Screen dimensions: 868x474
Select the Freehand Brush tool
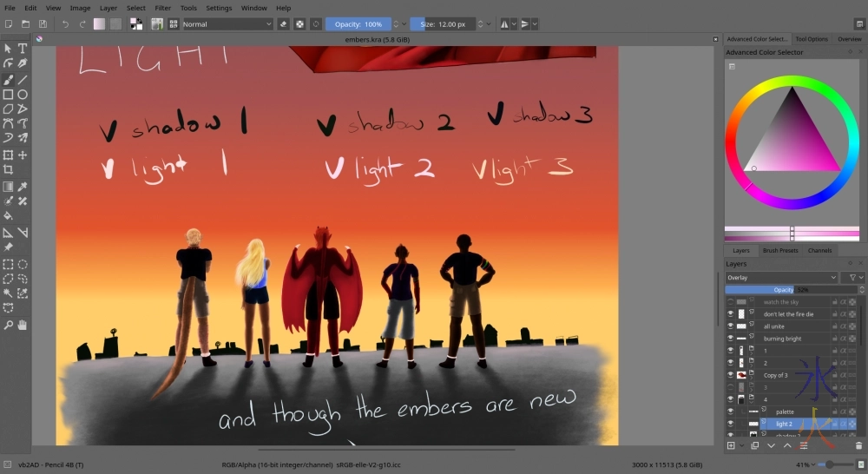pos(8,79)
